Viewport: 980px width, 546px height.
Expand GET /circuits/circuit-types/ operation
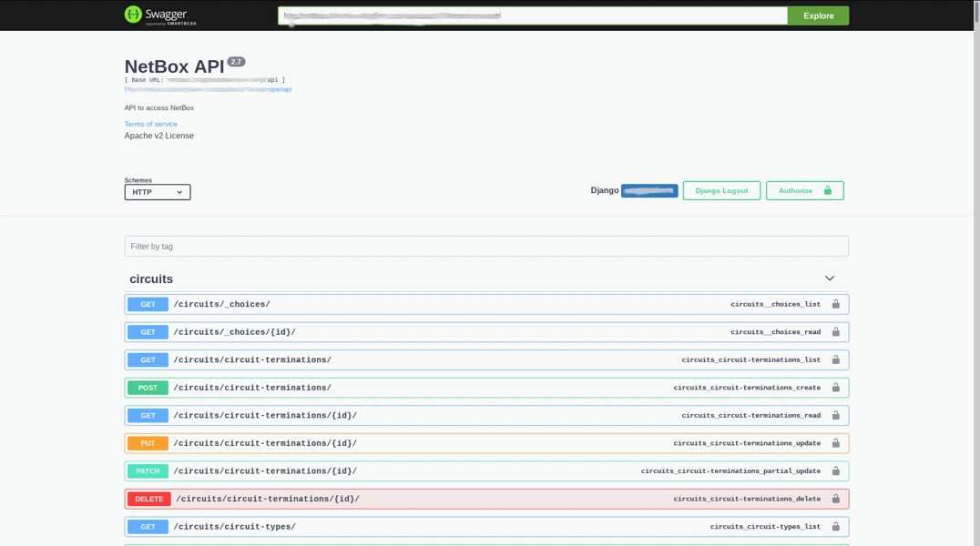486,527
